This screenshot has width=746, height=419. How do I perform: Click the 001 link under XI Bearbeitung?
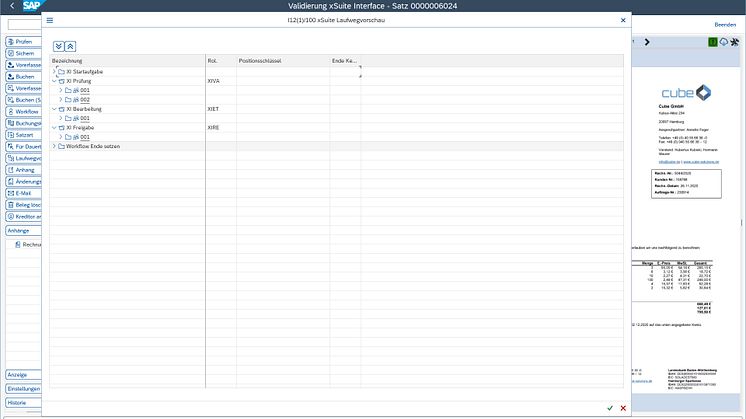tap(85, 118)
